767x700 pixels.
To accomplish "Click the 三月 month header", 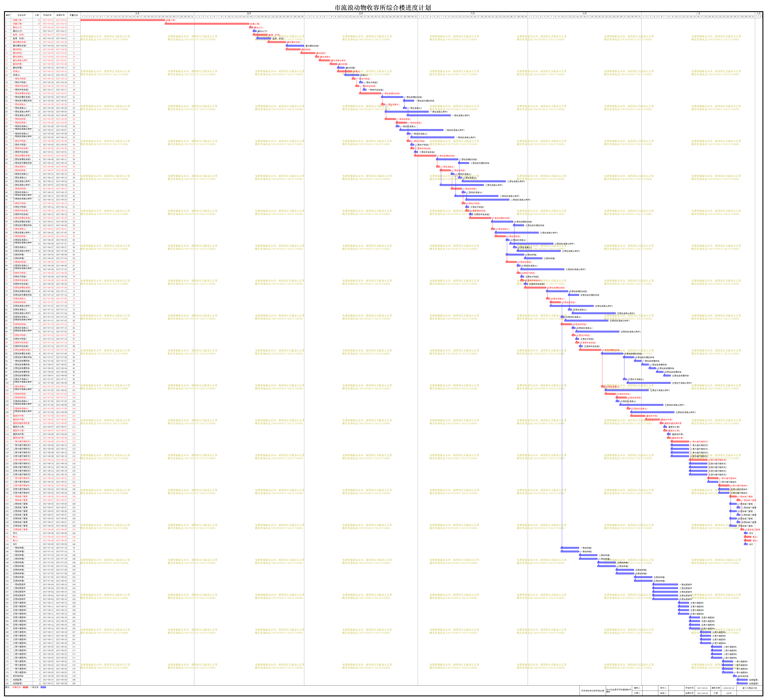I will (137, 13).
